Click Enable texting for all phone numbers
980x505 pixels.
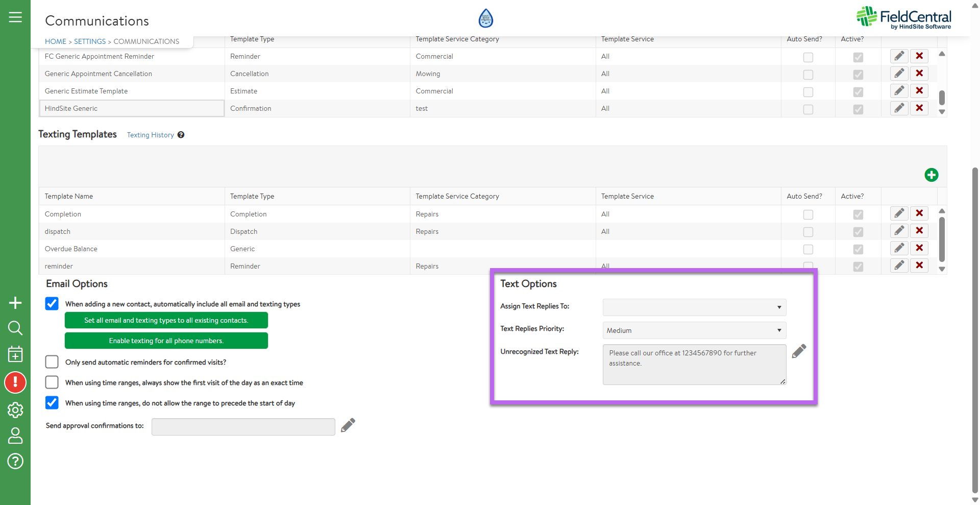point(166,341)
